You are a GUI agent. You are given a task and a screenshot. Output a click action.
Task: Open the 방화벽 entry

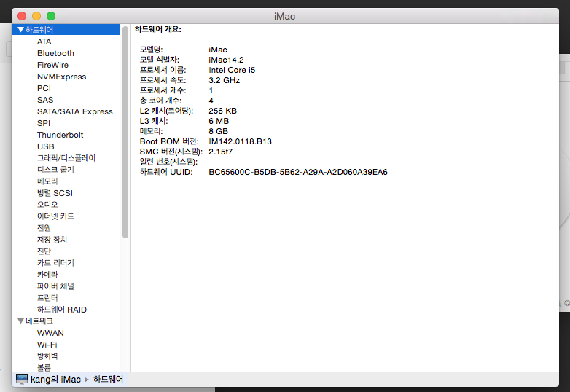coord(47,356)
